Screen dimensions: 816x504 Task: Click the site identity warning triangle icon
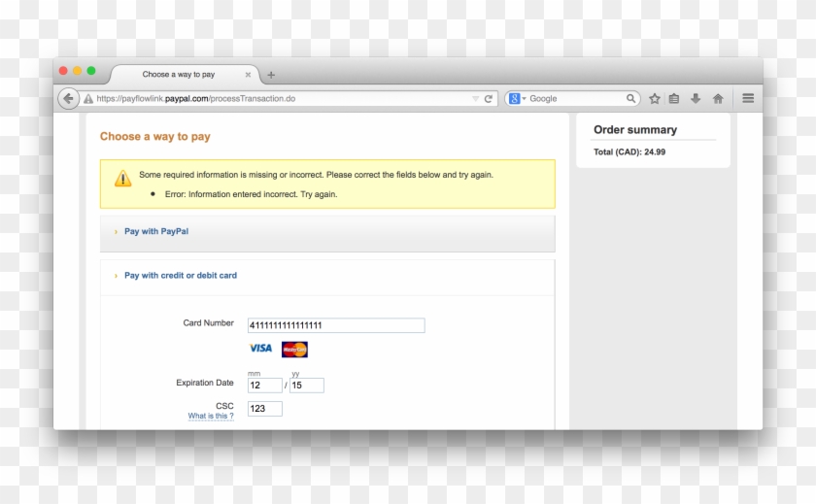coord(88,99)
